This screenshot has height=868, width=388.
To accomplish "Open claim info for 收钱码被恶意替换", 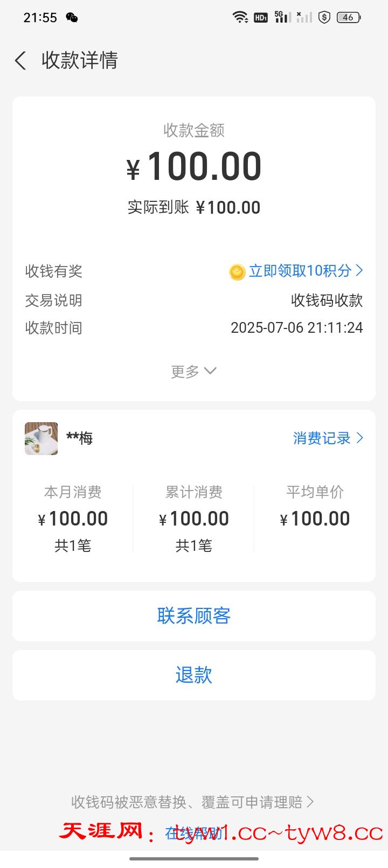I will pos(192,802).
